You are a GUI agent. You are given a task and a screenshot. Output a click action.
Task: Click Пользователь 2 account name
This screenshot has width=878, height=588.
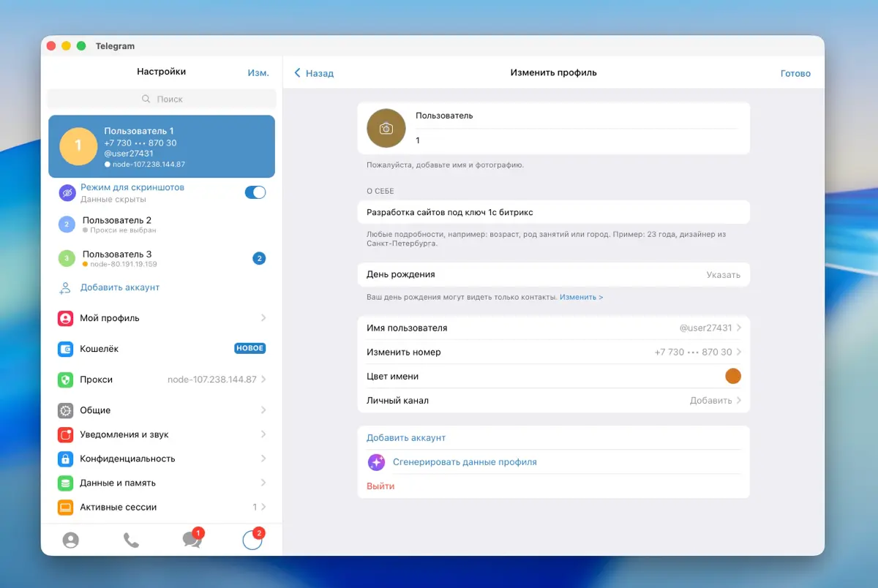117,220
